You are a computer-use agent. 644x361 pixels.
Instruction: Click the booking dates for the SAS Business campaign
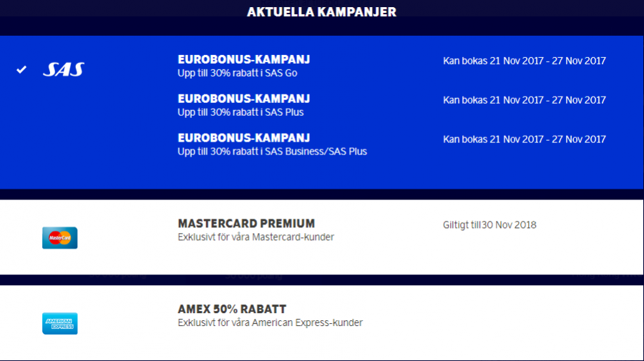click(524, 139)
